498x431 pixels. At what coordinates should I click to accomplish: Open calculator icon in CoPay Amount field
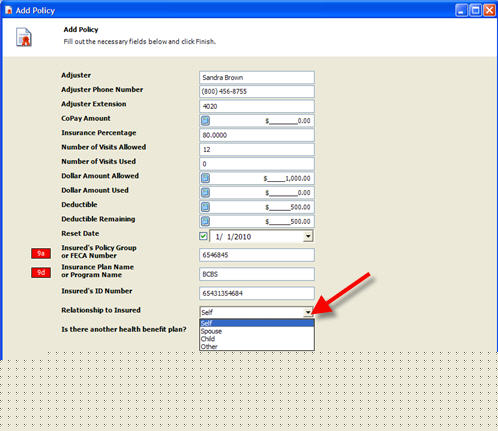pos(205,120)
